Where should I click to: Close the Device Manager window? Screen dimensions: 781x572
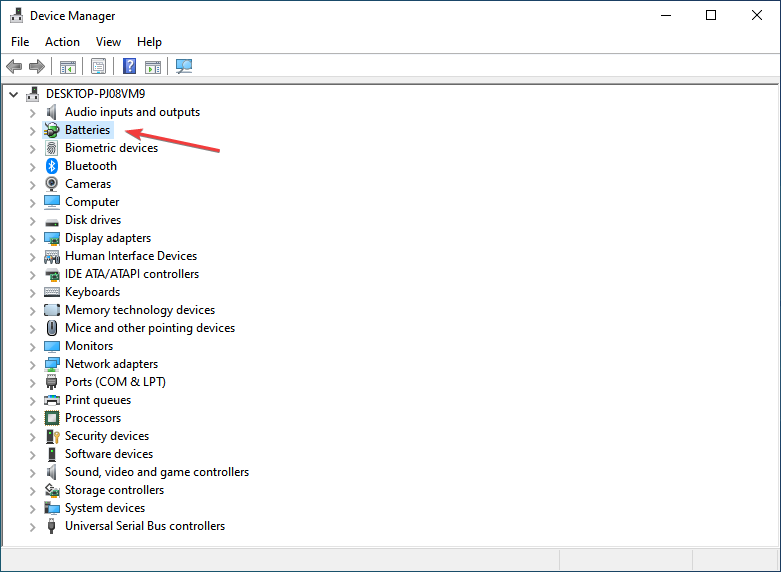[x=757, y=15]
